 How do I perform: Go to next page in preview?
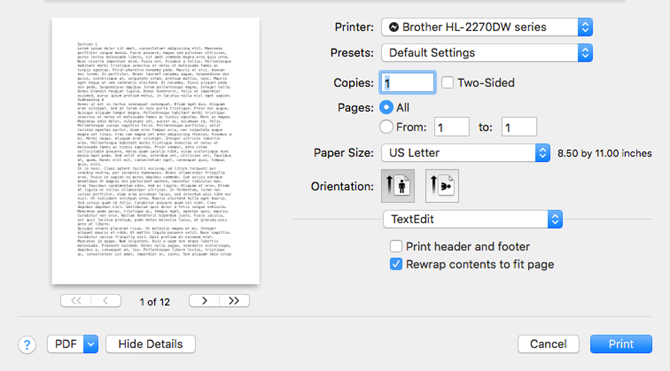tap(204, 301)
